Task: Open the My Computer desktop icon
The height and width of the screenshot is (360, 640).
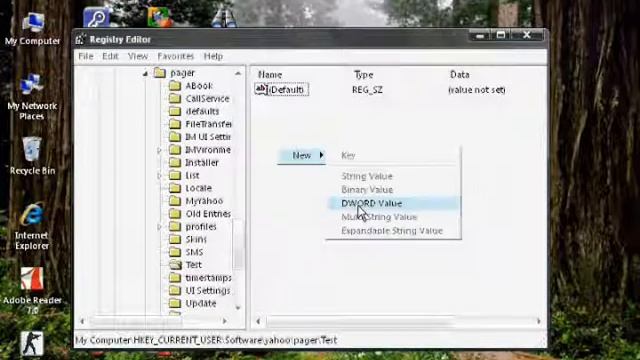Action: pos(33,29)
